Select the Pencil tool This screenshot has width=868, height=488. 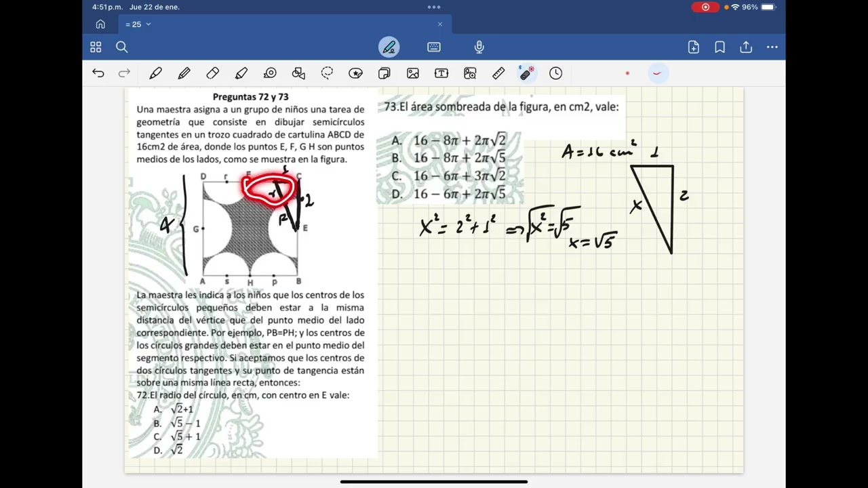184,73
